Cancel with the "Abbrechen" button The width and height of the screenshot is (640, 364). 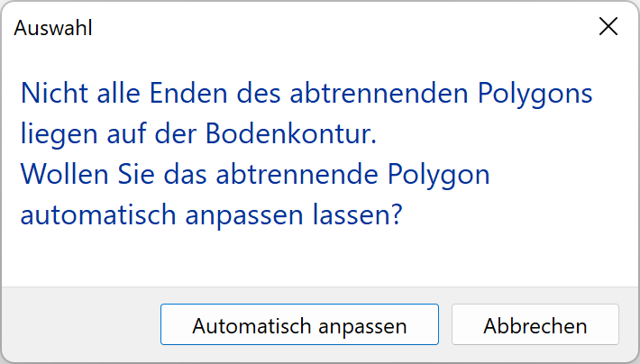coord(535,325)
